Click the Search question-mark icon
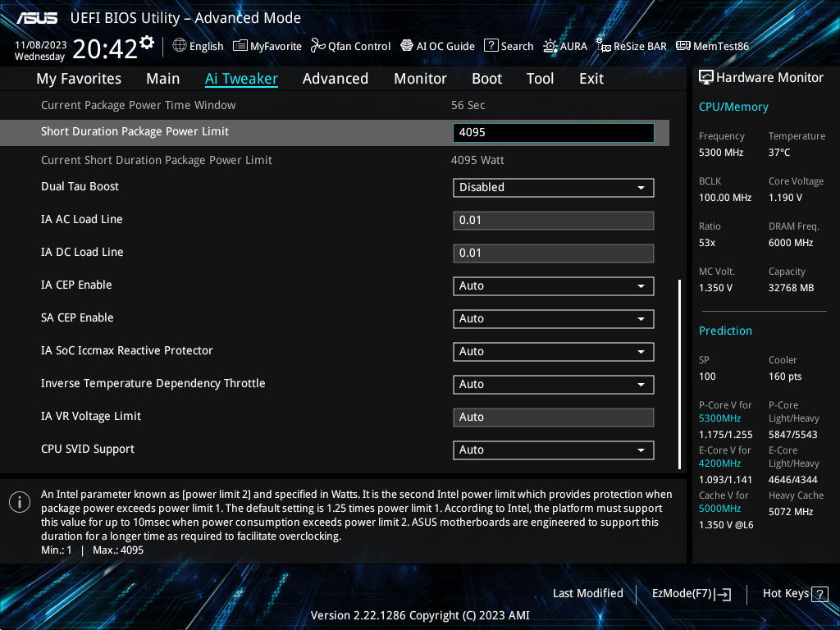Image resolution: width=840 pixels, height=630 pixels. (x=491, y=46)
